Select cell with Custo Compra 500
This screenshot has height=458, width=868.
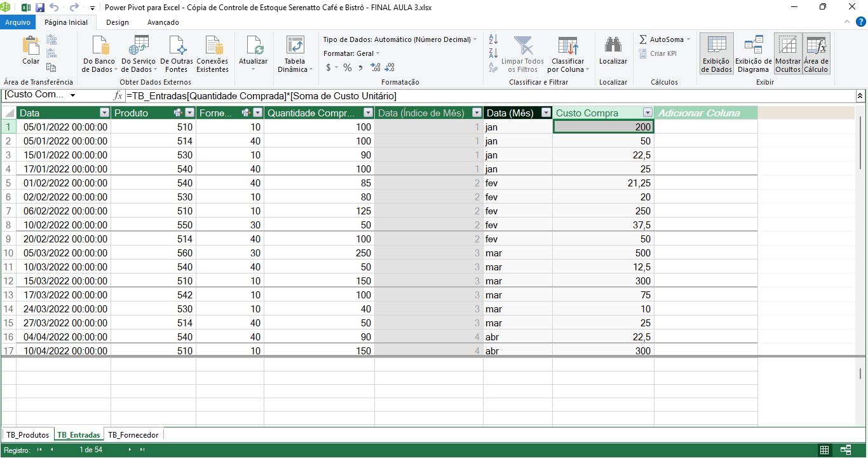click(603, 253)
